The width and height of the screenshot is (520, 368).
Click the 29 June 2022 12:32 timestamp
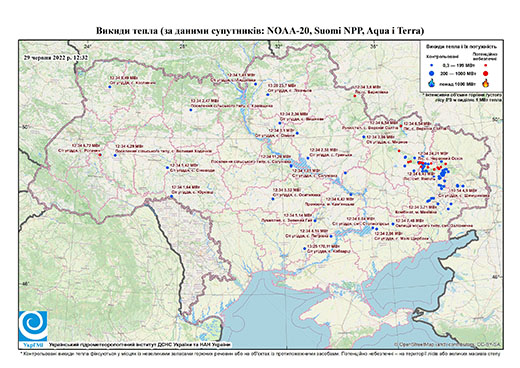pos(56,57)
